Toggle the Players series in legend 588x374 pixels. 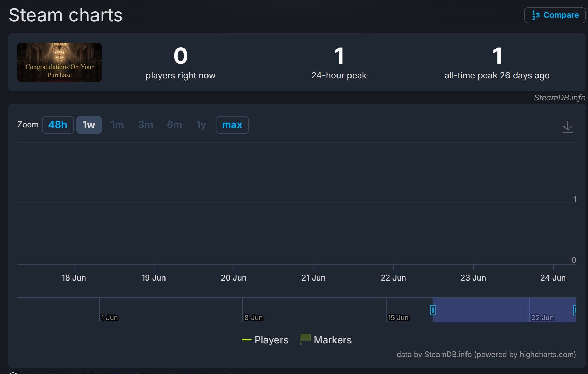coord(265,340)
